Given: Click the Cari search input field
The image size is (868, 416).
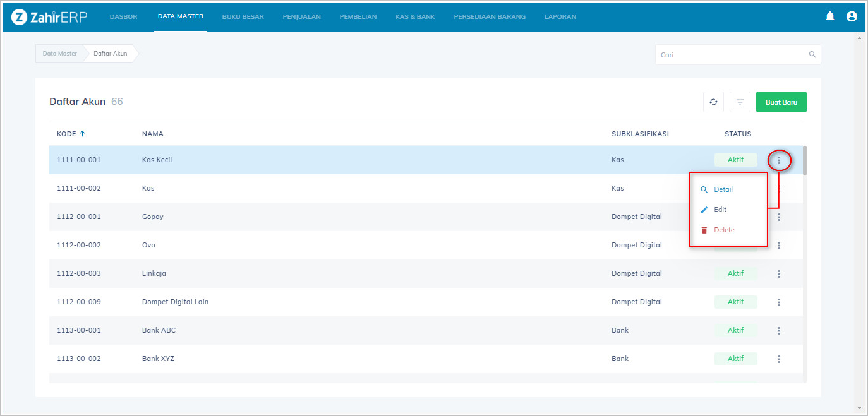Looking at the screenshot, I should [732, 55].
